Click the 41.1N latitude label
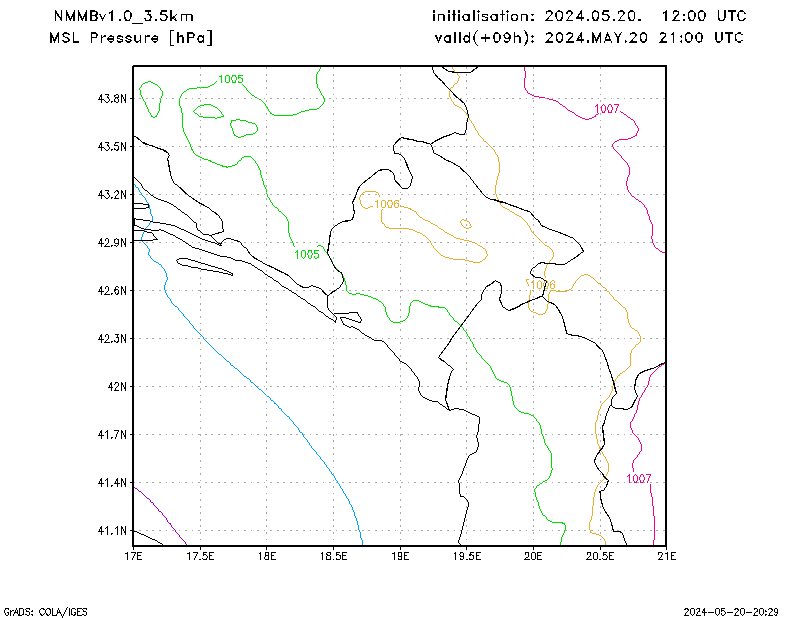 point(112,531)
